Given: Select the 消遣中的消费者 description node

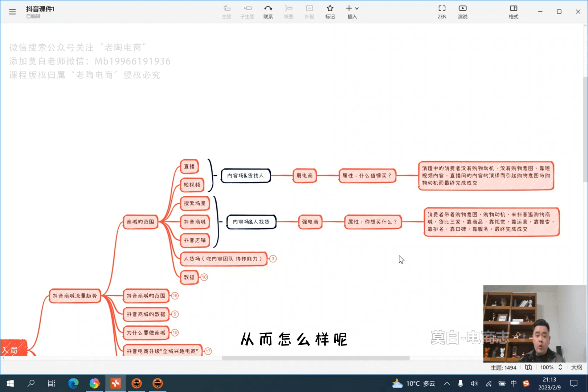Looking at the screenshot, I should coord(486,176).
